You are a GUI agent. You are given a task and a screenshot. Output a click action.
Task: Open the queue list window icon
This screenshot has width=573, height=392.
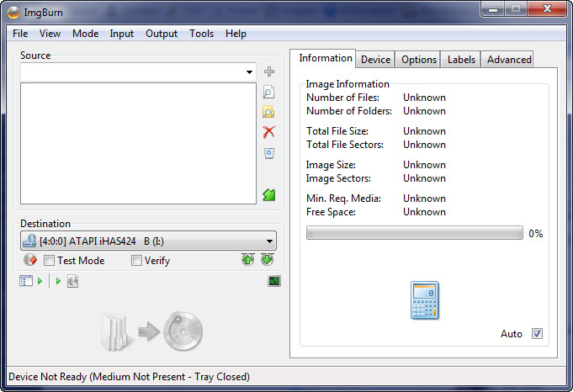click(x=26, y=281)
